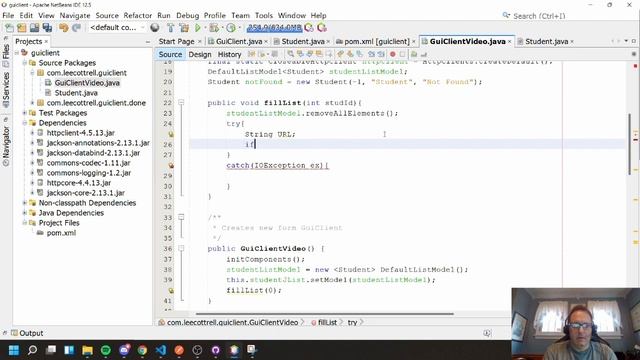Select GuiClientVideo.java in project tree
This screenshot has width=640, height=360.
coord(87,83)
